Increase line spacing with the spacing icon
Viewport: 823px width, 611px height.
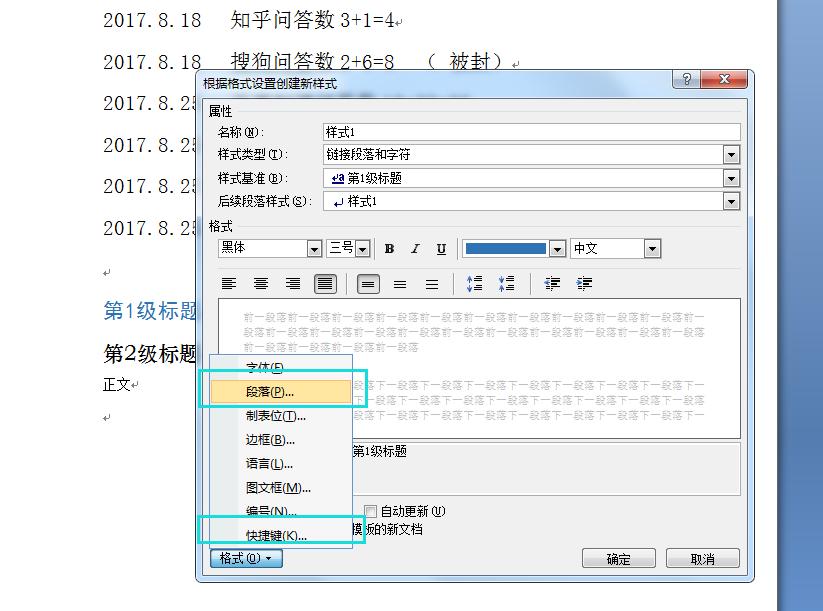coord(475,283)
